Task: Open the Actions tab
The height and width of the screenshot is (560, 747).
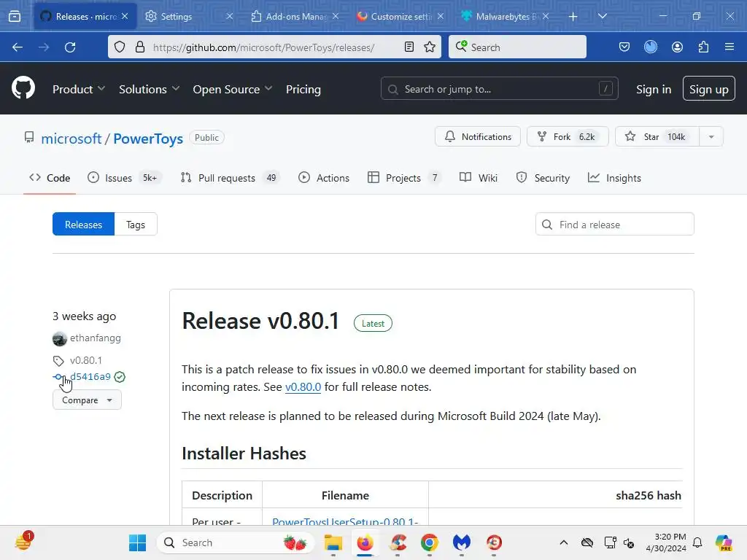Action: [324, 178]
